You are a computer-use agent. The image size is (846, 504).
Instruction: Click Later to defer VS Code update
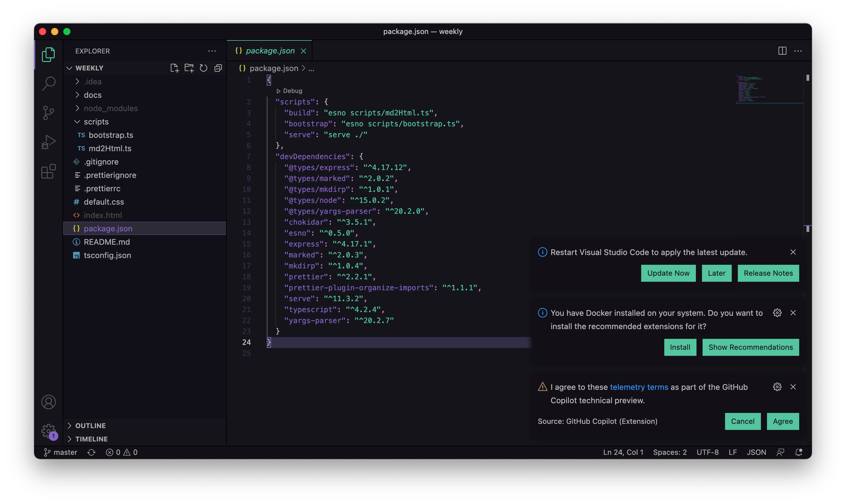[716, 273]
